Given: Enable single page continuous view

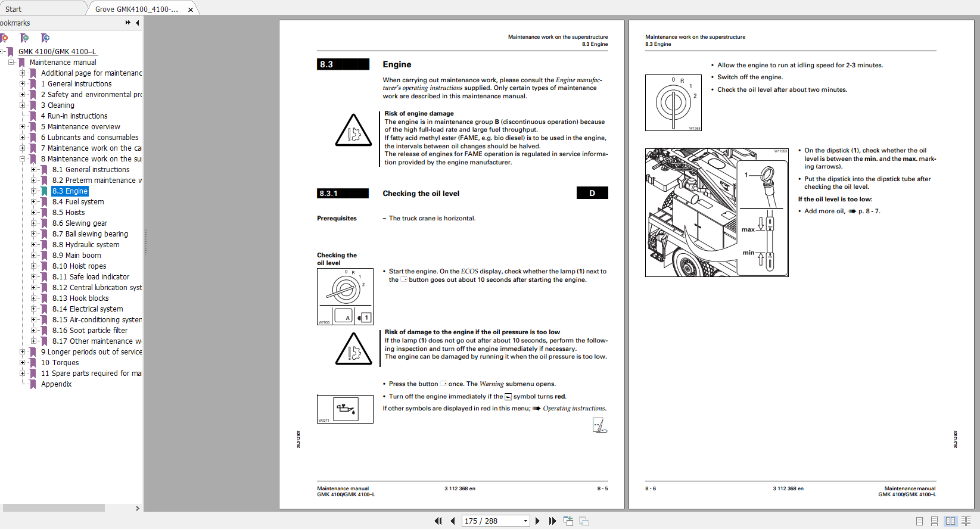Looking at the screenshot, I should (x=934, y=521).
